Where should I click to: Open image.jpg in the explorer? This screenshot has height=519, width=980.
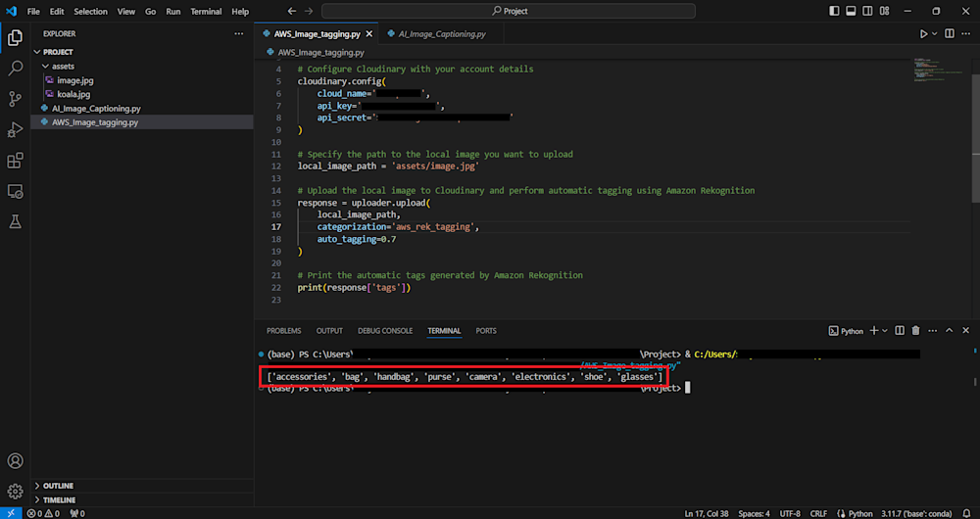tap(142, 80)
